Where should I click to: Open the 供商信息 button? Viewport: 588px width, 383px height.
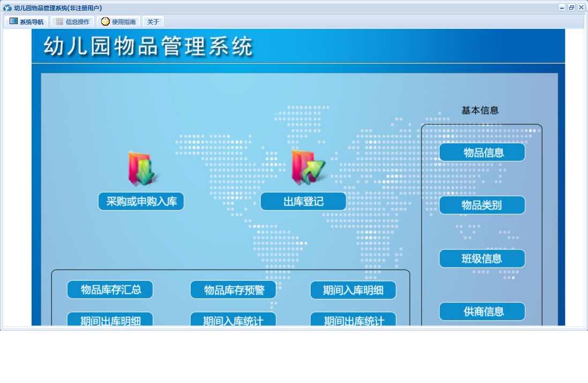(483, 311)
